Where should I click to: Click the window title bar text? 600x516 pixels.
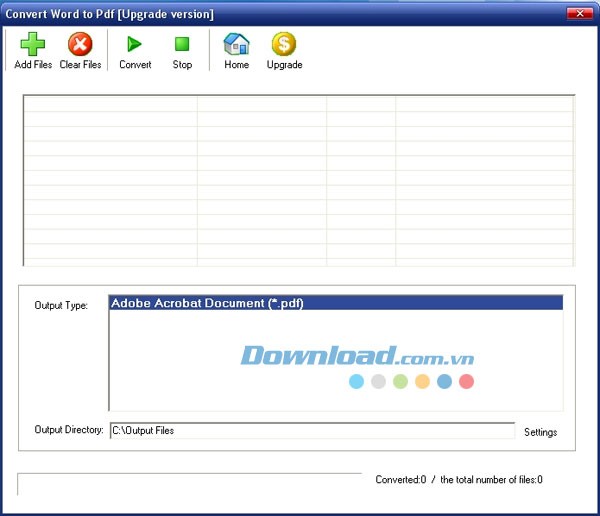(x=110, y=14)
